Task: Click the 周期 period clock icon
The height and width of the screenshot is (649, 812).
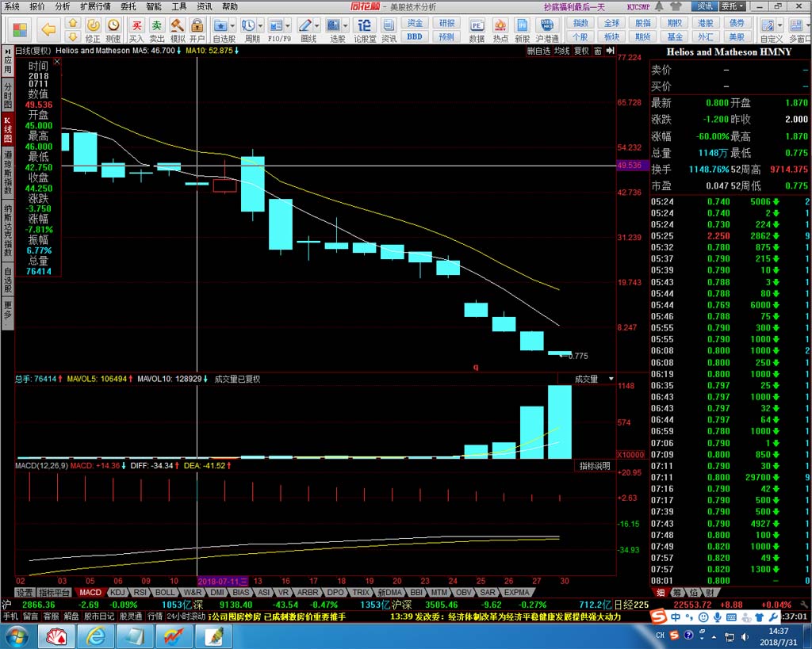Action: click(248, 25)
